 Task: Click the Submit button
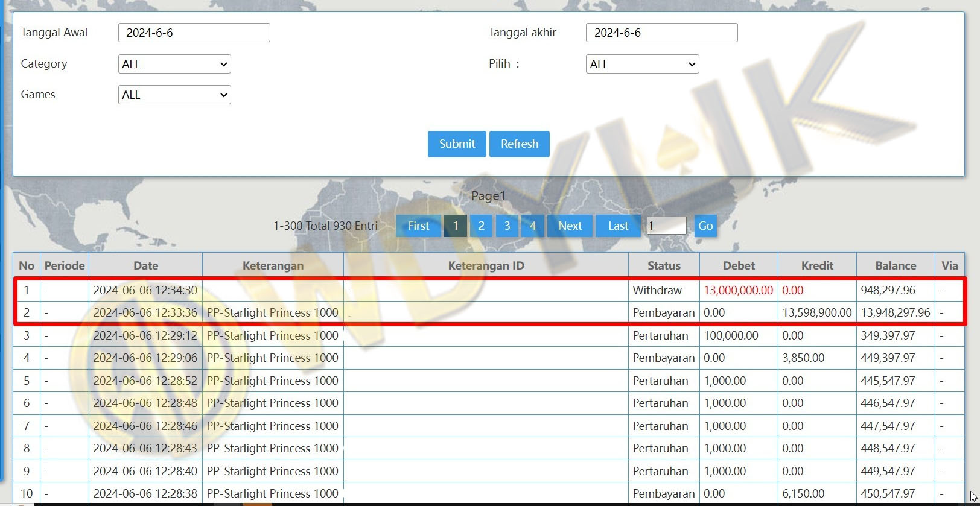pyautogui.click(x=457, y=144)
